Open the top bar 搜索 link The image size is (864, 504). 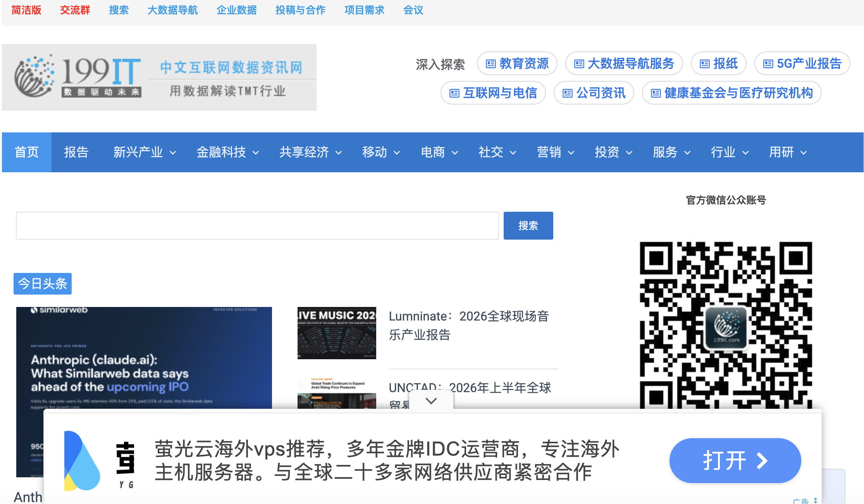tap(119, 10)
